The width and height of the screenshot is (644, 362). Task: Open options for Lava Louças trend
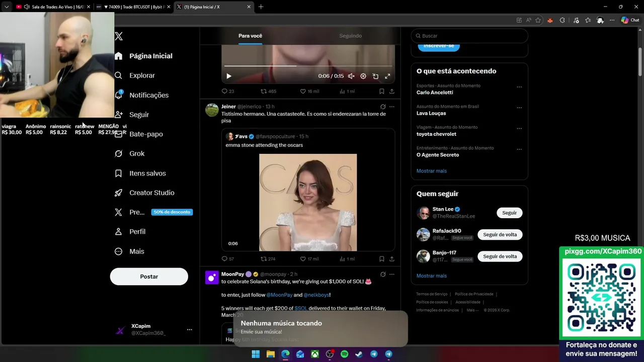click(519, 108)
